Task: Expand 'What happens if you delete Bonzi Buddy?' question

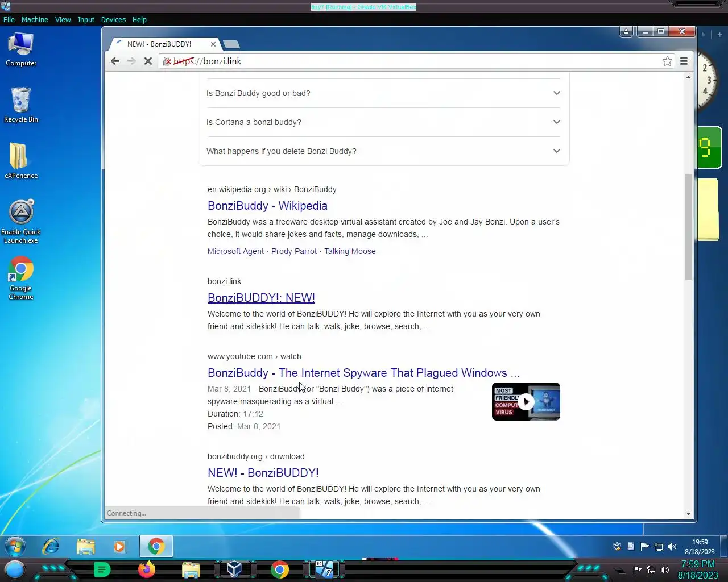Action: (383, 151)
